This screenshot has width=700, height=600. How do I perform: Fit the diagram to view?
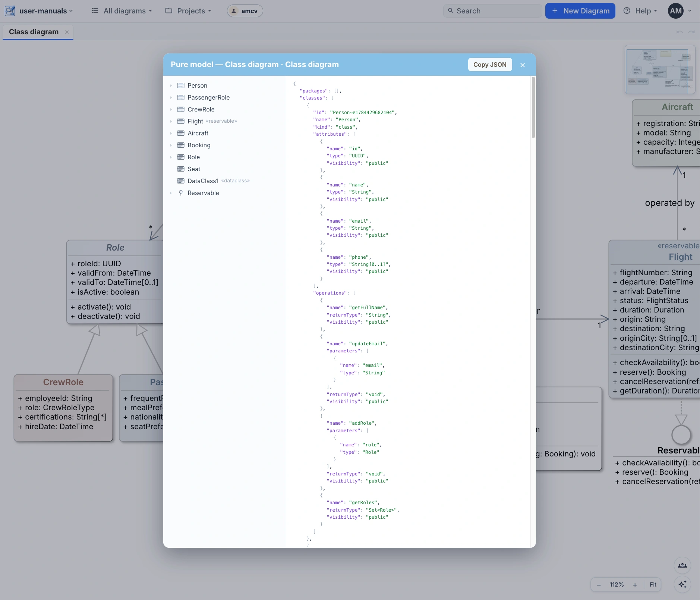(x=653, y=585)
